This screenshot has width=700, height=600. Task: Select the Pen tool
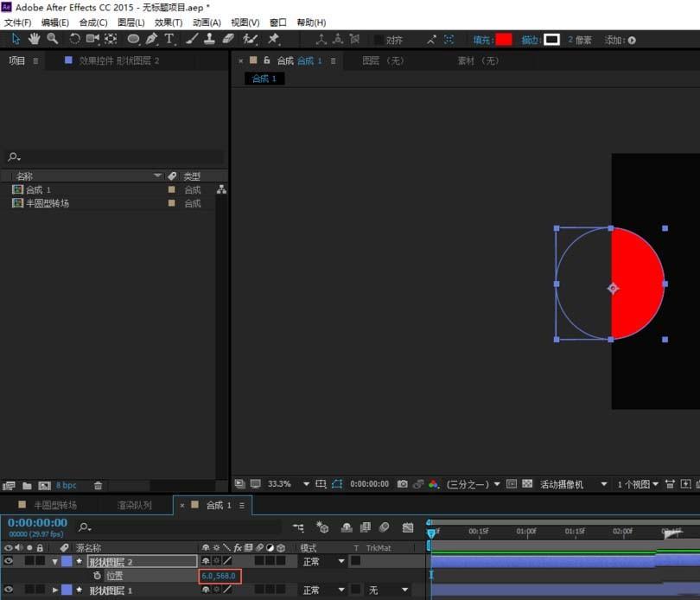point(152,39)
